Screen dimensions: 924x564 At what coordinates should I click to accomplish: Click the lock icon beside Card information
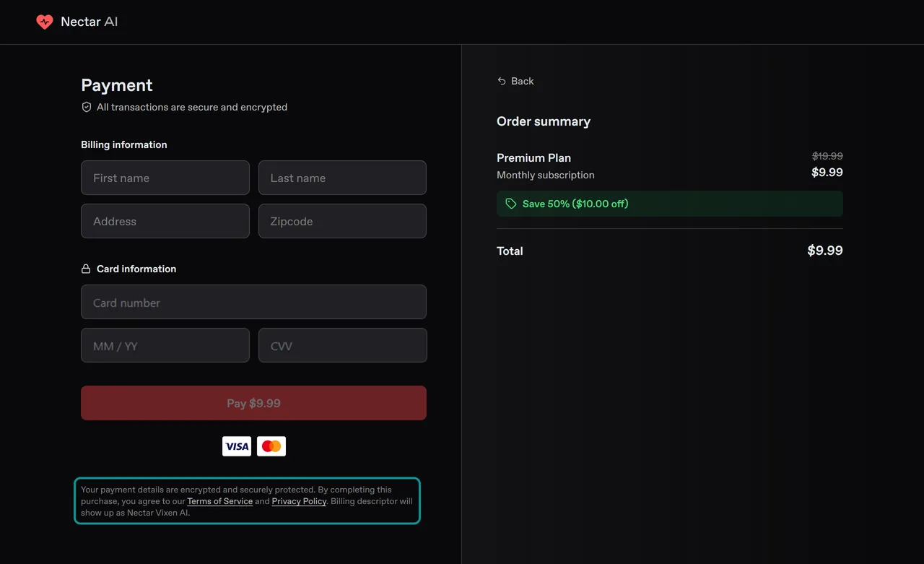[86, 269]
